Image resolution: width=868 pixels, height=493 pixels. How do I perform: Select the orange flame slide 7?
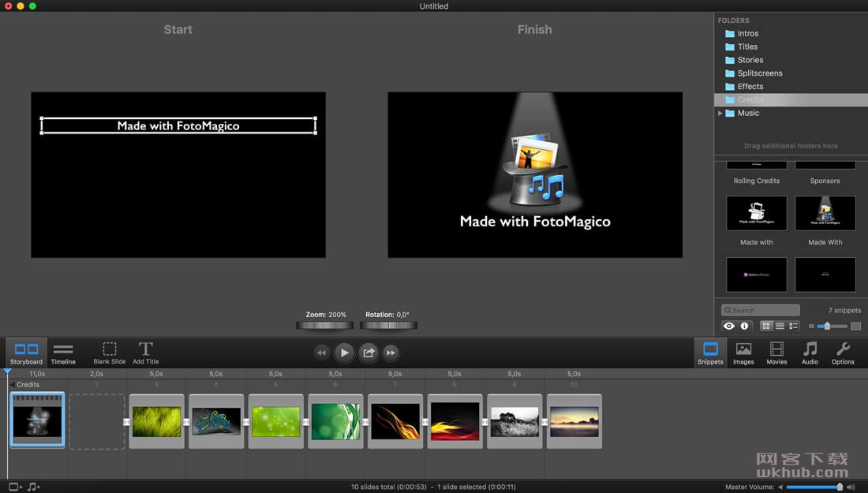point(395,422)
